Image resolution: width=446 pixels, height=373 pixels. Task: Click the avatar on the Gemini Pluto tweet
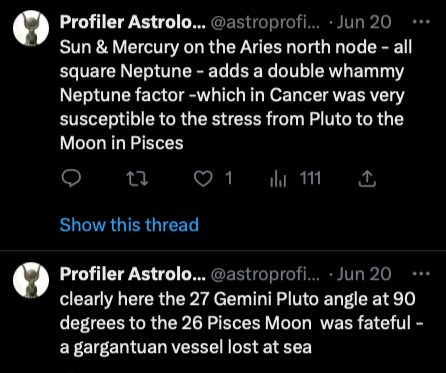(x=31, y=280)
